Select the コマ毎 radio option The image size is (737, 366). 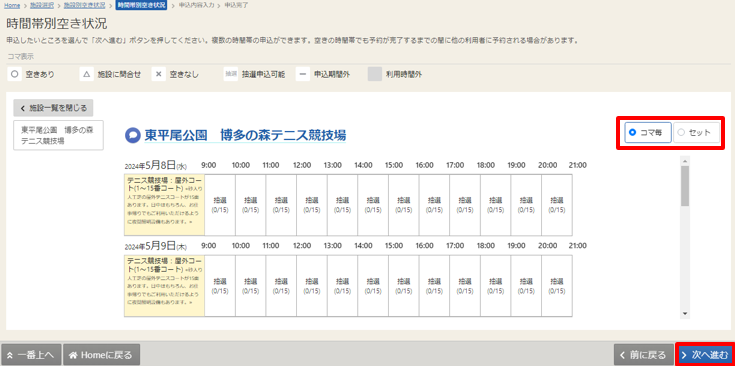click(648, 132)
